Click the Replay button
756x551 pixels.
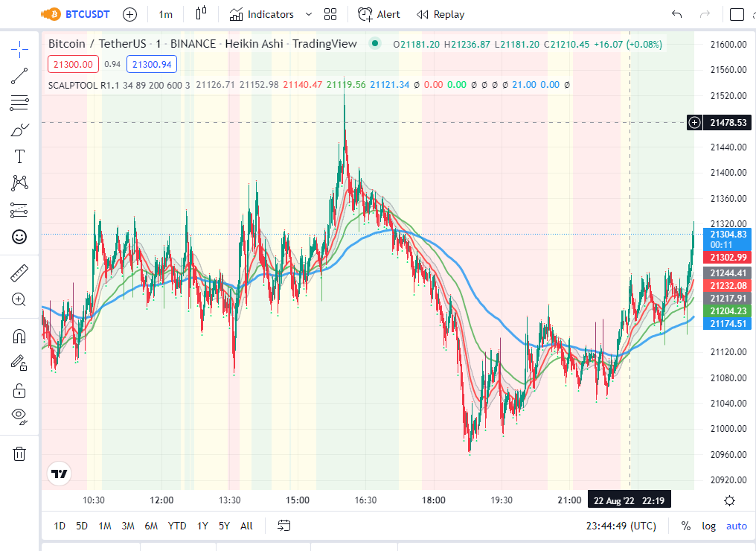441,14
